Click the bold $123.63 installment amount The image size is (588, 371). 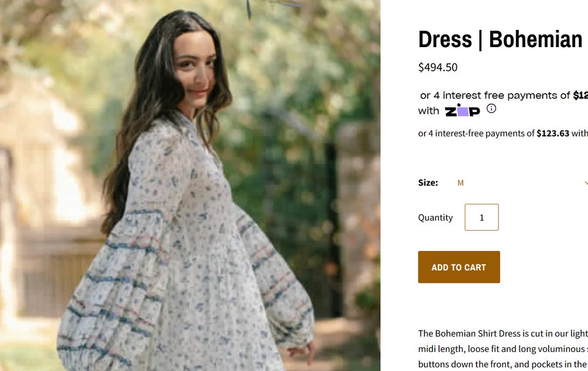coord(552,133)
